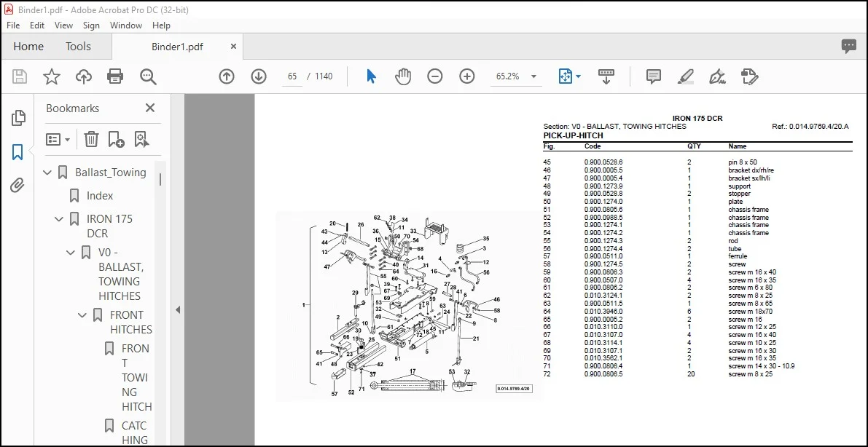
Task: Collapse V0 - BALLAST, TOWING HITCHES bookmark
Action: point(71,253)
